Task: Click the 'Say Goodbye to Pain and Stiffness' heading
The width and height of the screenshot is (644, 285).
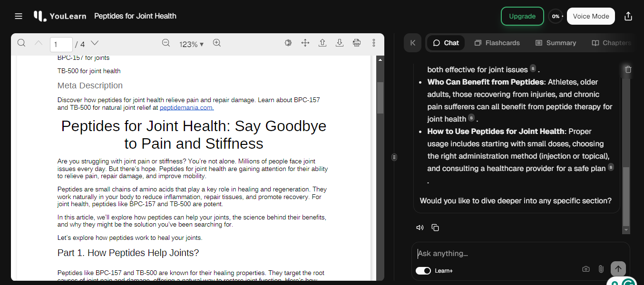Action: [194, 134]
